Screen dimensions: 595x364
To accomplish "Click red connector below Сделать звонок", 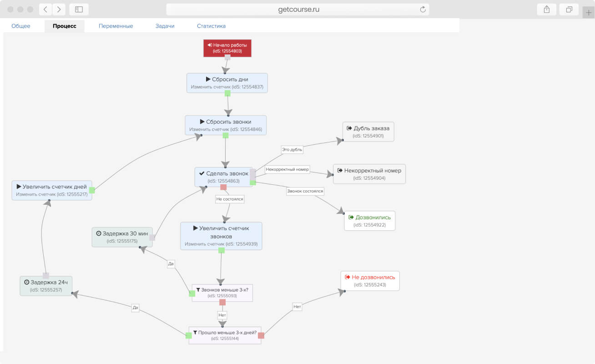I will pyautogui.click(x=223, y=187).
